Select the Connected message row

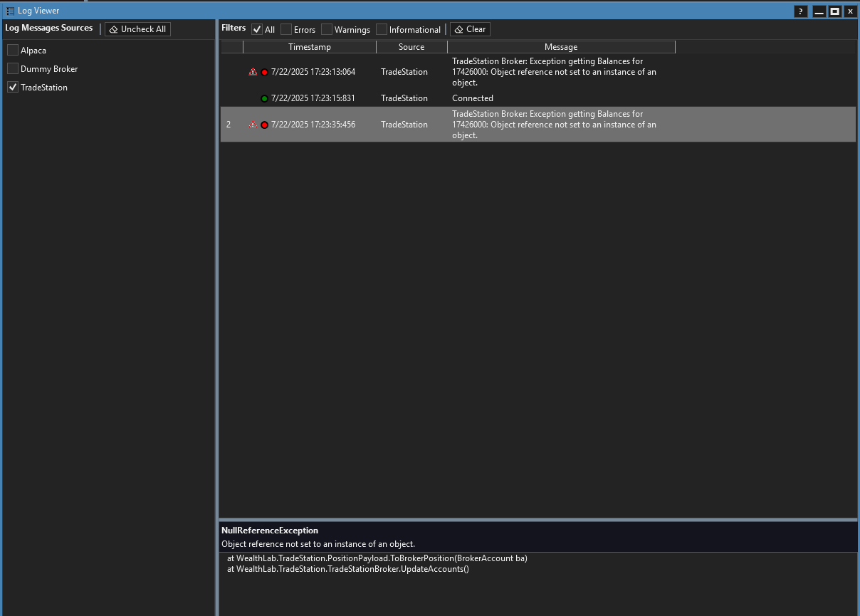tap(538, 98)
